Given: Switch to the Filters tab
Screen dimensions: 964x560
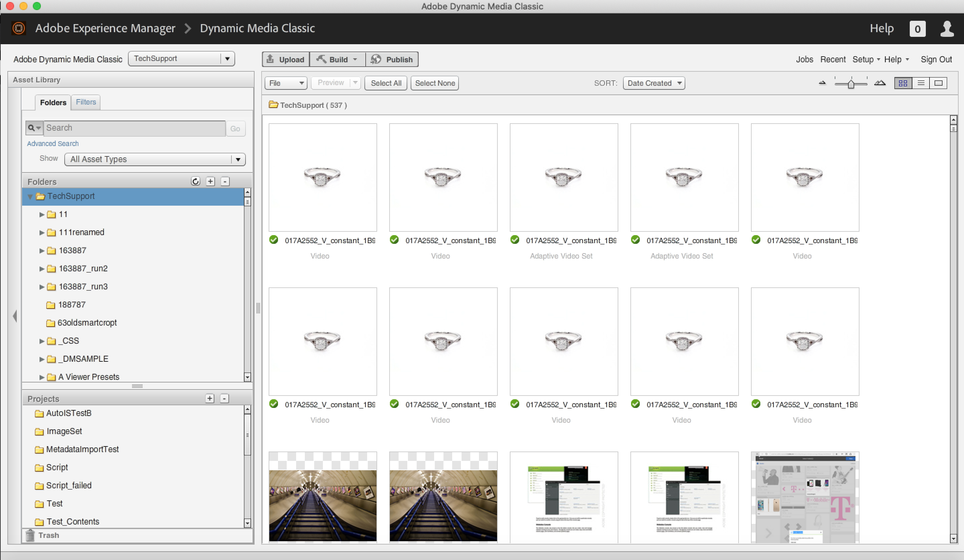Looking at the screenshot, I should click(x=86, y=102).
